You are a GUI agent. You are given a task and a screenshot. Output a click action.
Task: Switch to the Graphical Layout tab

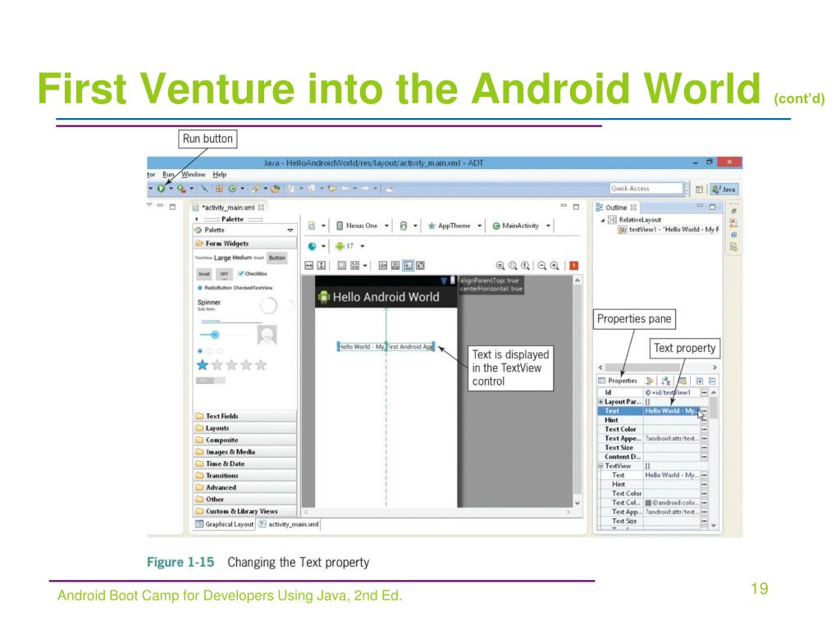(225, 524)
